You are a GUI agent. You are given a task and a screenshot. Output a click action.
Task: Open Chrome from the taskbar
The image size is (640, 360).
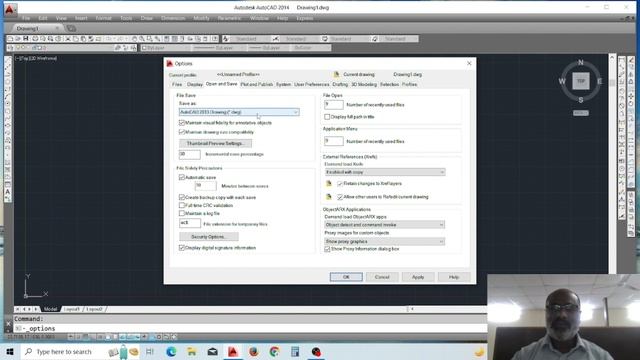pyautogui.click(x=274, y=351)
